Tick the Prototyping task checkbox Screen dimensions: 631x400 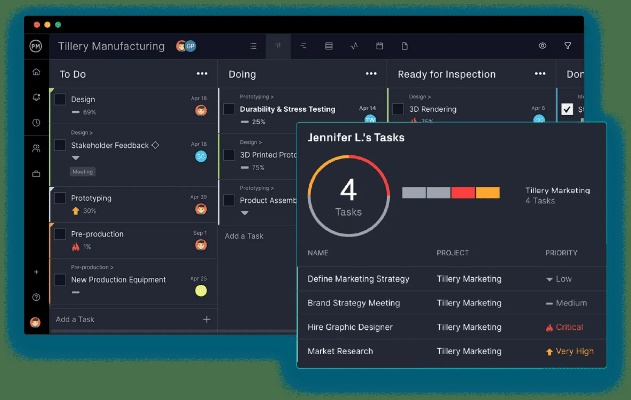click(x=60, y=198)
